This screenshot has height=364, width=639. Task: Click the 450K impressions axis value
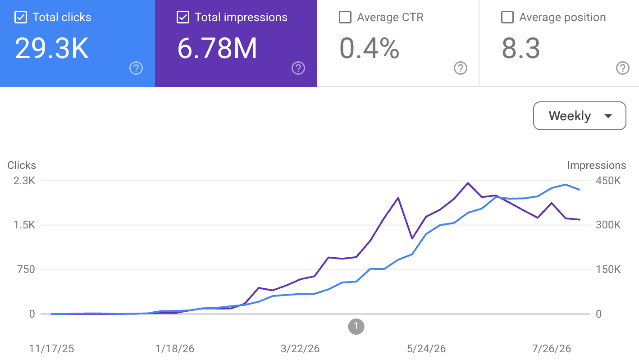[608, 181]
